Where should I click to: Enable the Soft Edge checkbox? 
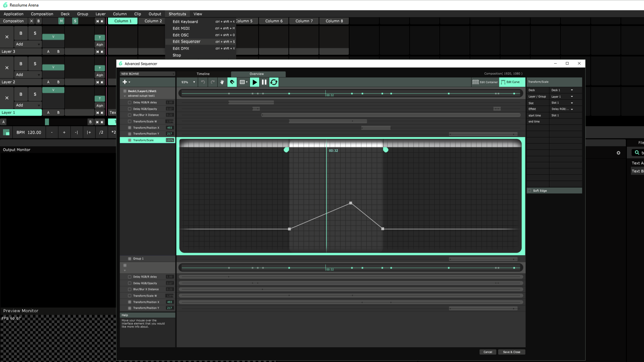(530, 191)
